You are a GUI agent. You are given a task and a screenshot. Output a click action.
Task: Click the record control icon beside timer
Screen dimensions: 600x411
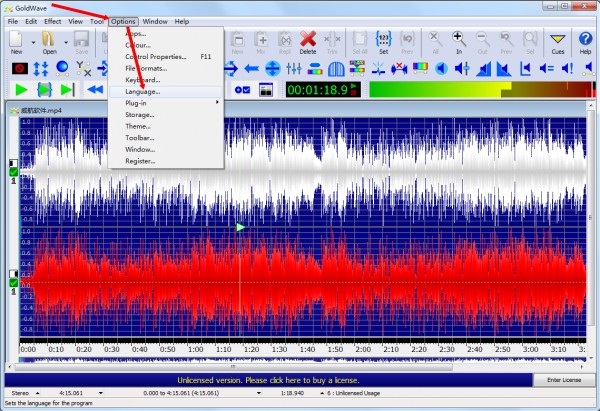[x=242, y=90]
